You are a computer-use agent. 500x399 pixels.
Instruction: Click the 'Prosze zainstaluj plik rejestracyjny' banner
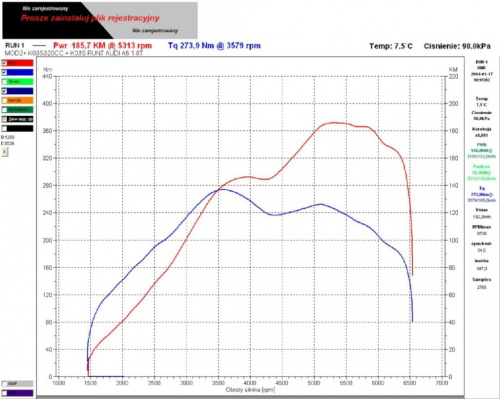90,18
